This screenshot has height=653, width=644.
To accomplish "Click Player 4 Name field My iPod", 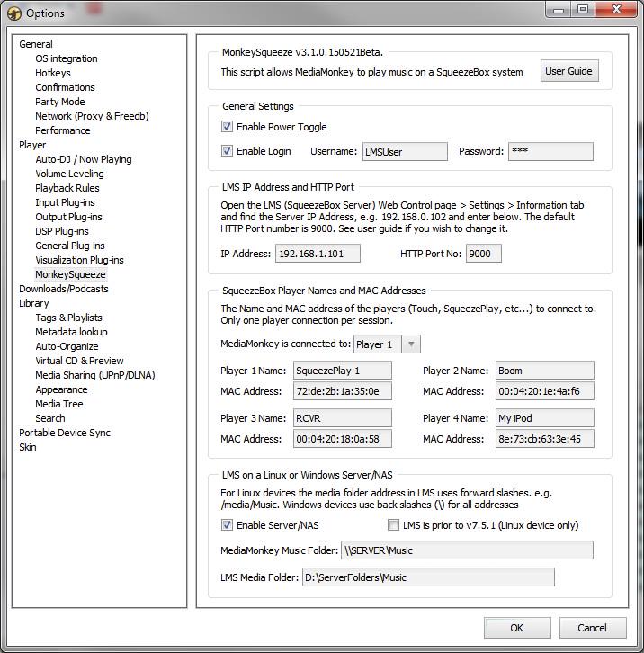I will (x=545, y=417).
